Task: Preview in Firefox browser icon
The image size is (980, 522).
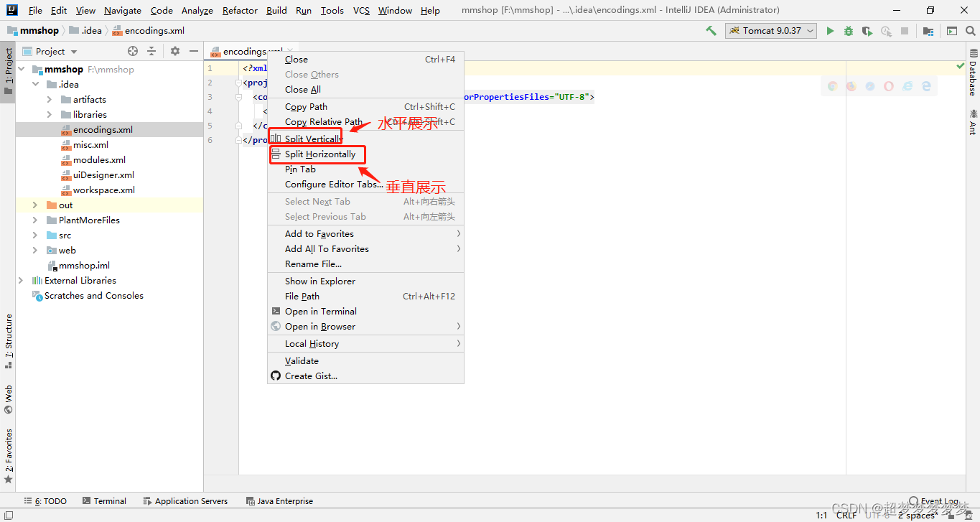Action: pyautogui.click(x=851, y=86)
